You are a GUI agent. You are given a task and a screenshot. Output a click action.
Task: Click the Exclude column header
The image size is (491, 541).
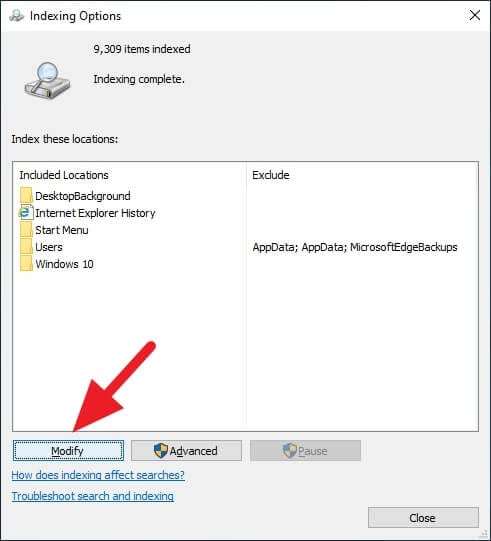point(271,175)
